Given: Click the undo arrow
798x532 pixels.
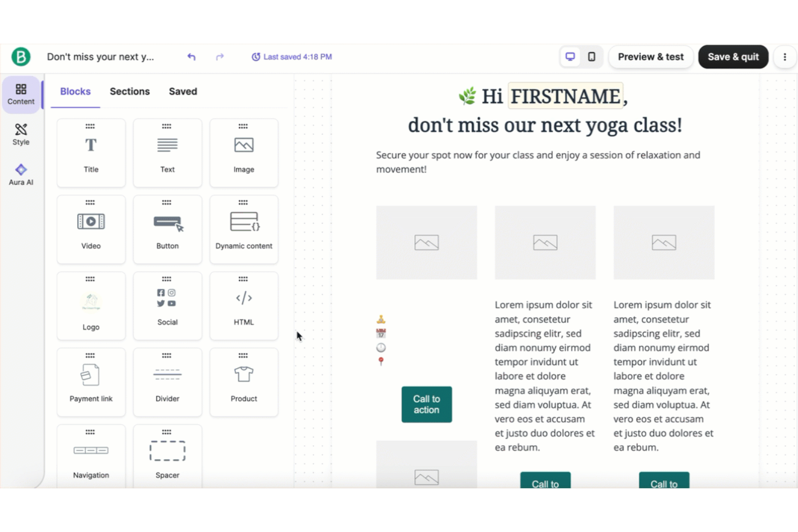Looking at the screenshot, I should coord(191,56).
